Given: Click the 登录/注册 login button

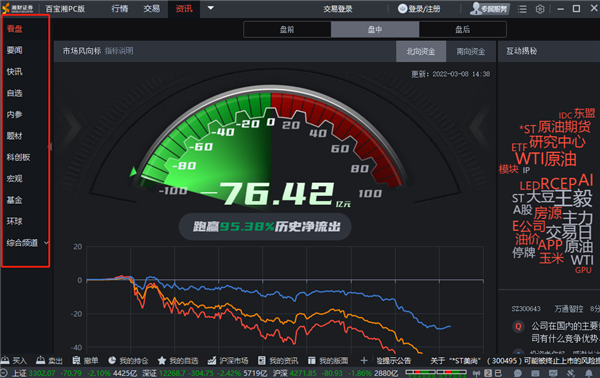Looking at the screenshot, I should tap(419, 9).
